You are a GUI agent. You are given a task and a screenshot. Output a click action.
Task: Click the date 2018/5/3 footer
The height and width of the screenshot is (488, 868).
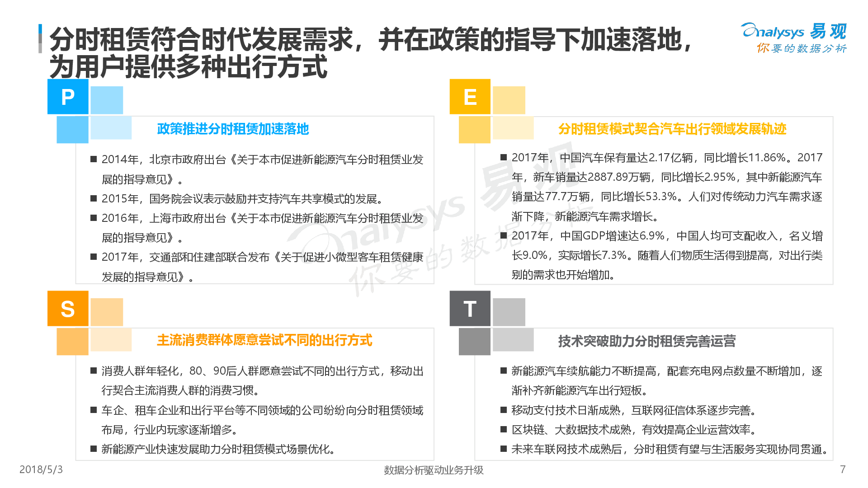(41, 469)
